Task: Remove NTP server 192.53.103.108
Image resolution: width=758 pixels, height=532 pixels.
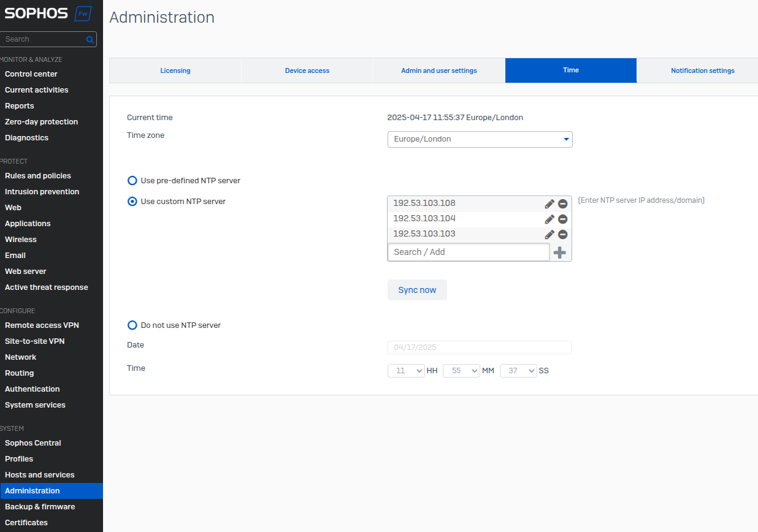Action: (x=562, y=204)
